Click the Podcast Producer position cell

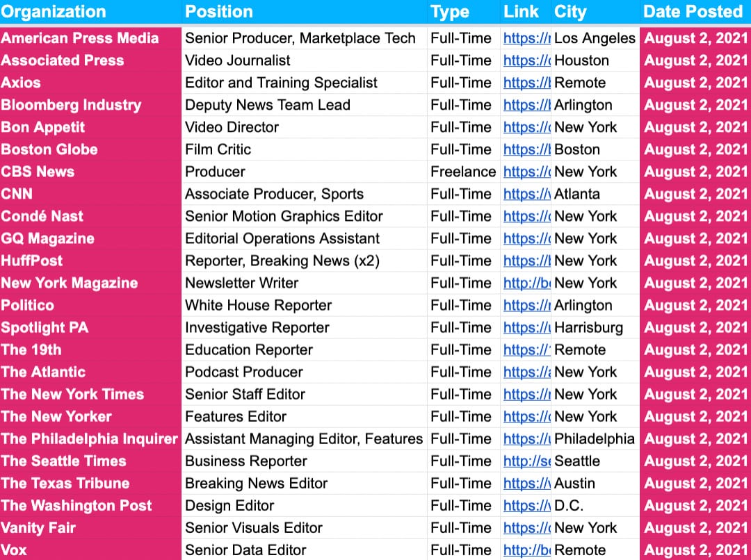coord(244,372)
